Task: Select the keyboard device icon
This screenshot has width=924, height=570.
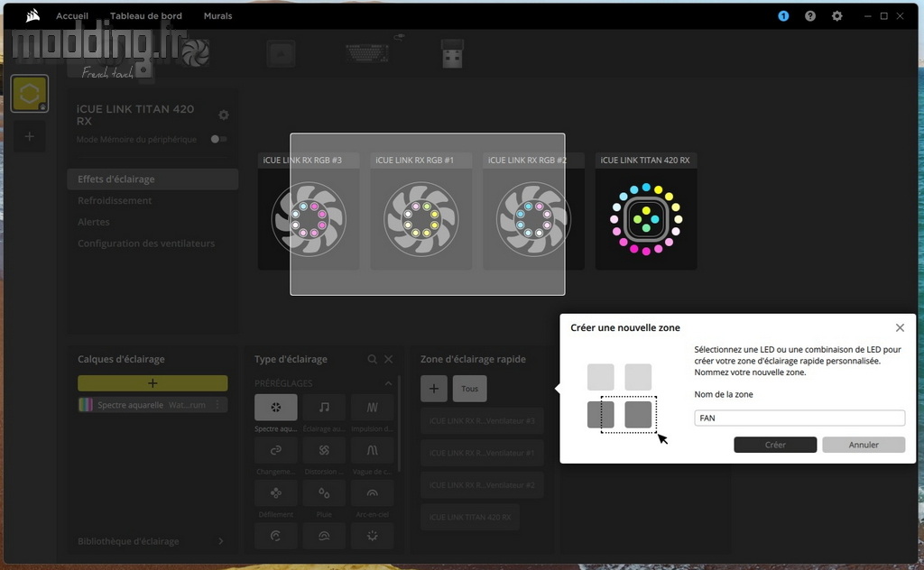Action: [x=367, y=53]
